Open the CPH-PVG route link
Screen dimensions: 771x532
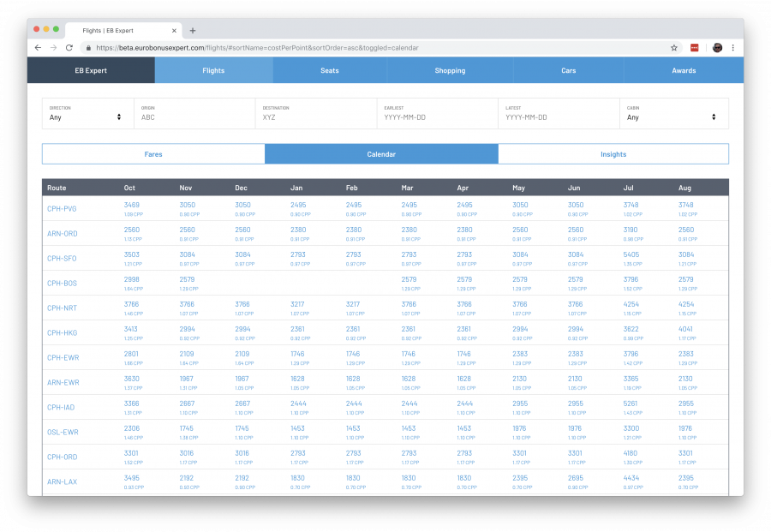(62, 208)
